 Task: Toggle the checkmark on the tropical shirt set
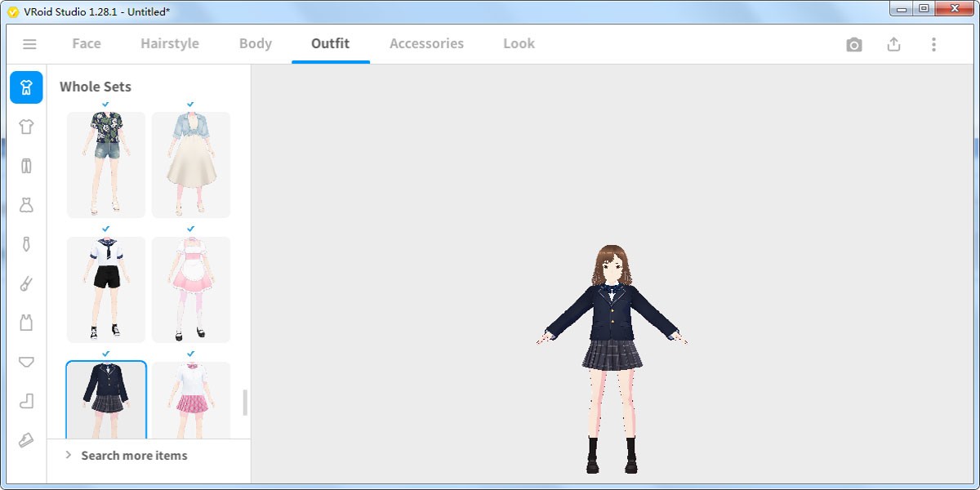pos(105,105)
